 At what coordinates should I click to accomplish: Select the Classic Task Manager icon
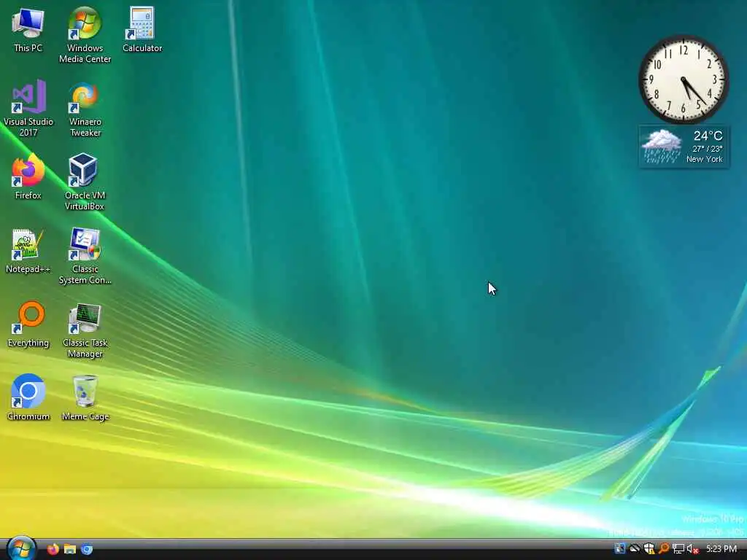click(85, 330)
